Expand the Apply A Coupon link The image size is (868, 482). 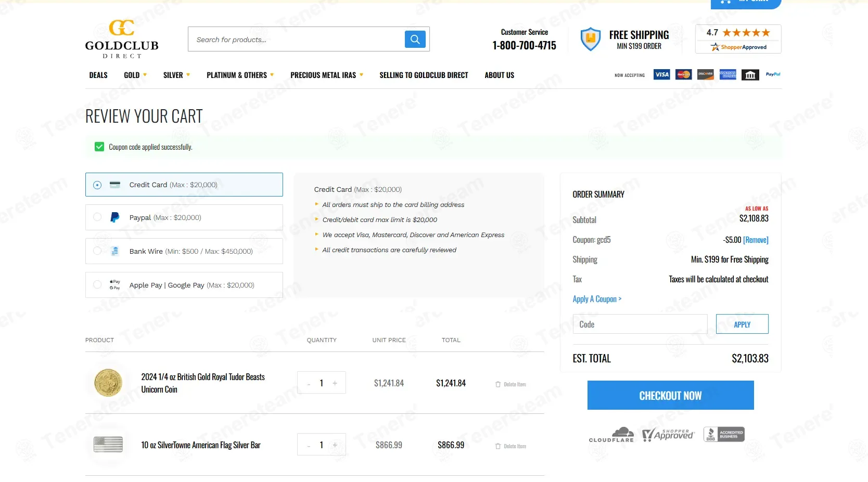pyautogui.click(x=597, y=299)
